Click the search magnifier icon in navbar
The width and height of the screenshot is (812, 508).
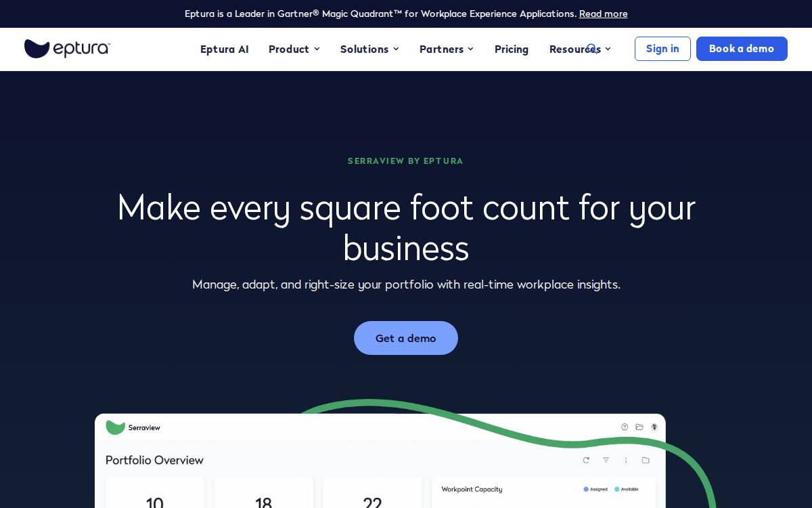pyautogui.click(x=591, y=48)
